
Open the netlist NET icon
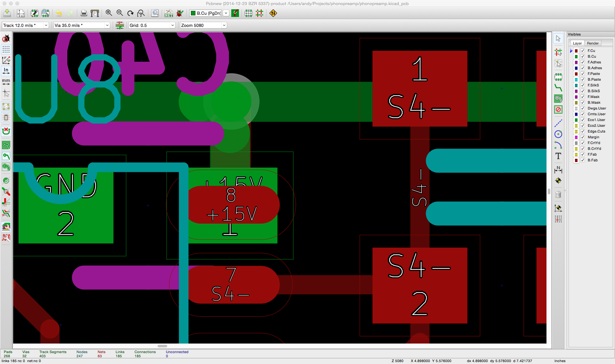[168, 13]
